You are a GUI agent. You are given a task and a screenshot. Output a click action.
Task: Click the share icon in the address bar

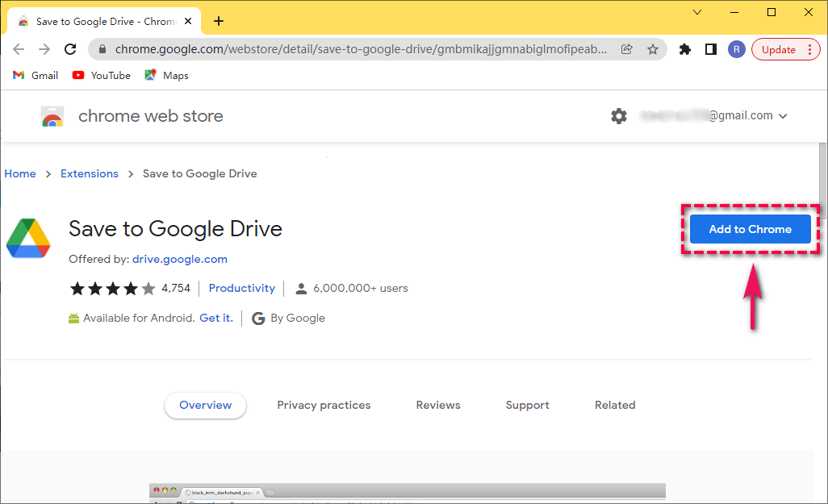pos(626,49)
